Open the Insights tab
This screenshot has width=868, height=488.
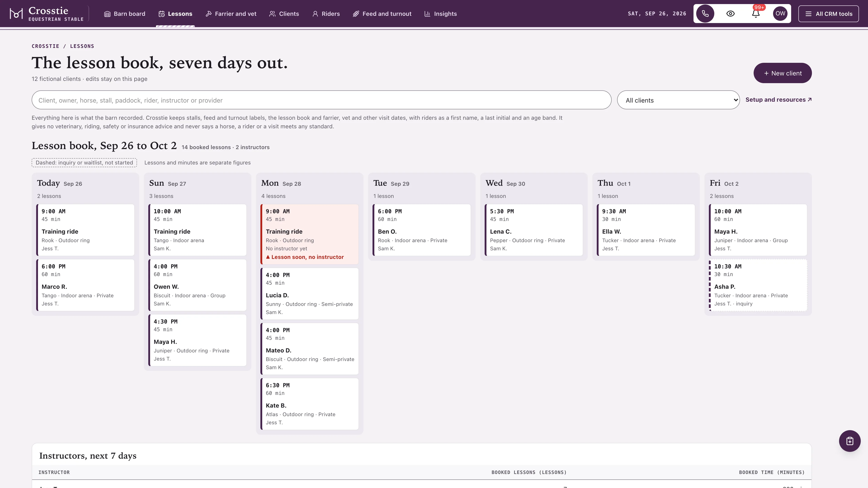(440, 14)
